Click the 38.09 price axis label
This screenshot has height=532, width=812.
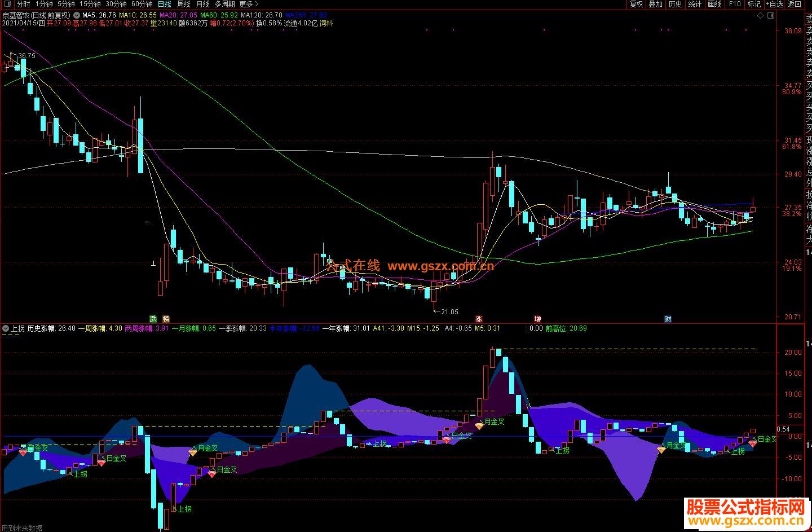point(793,31)
